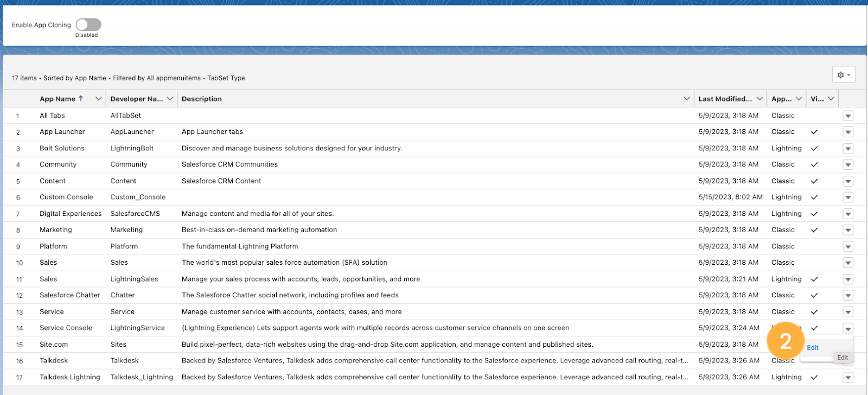The height and width of the screenshot is (395, 868).
Task: Show the actions dropdown for the Community row
Action: pyautogui.click(x=848, y=164)
